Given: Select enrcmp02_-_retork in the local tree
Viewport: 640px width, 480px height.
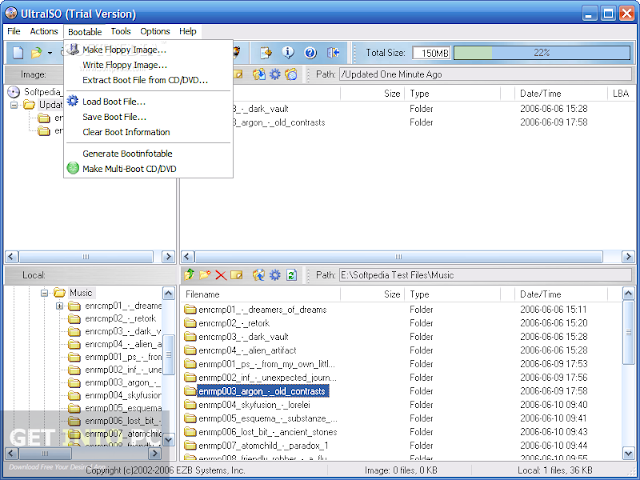Looking at the screenshot, I should pyautogui.click(x=112, y=318).
